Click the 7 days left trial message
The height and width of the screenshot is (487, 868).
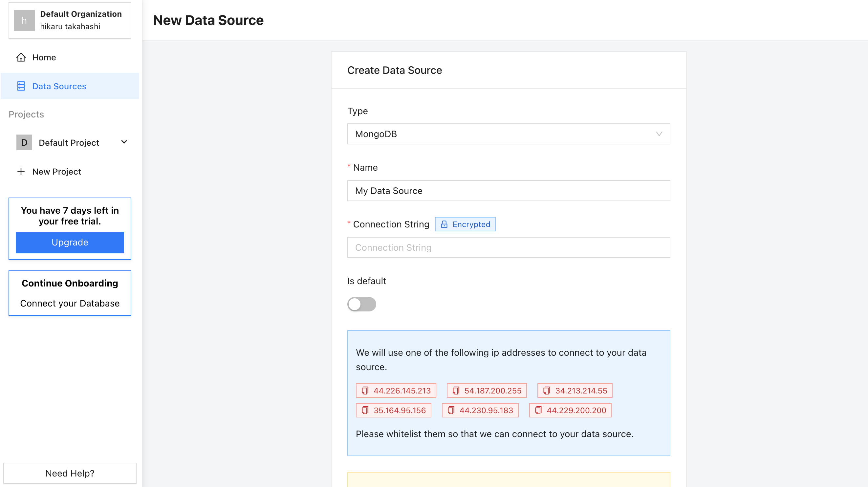70,216
